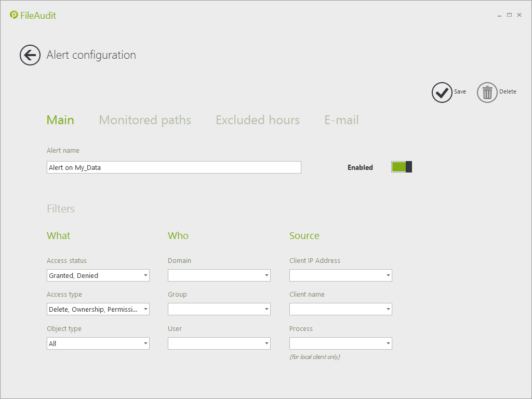532x399 pixels.
Task: Expand the Client IP Address dropdown
Action: tap(388, 275)
